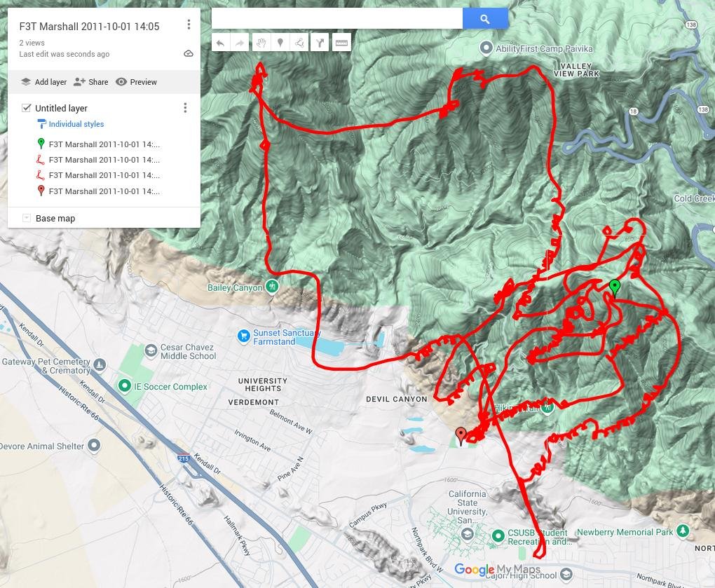Open the Untitled layer options menu
715x588 pixels.
pyautogui.click(x=185, y=108)
